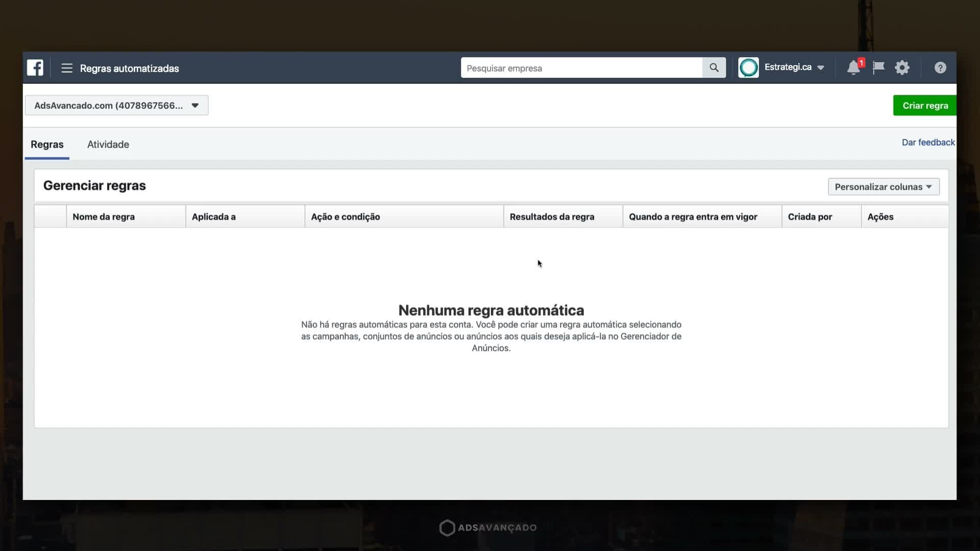This screenshot has height=551, width=980.
Task: Click the Estrategi.ca profile avatar
Action: [748, 67]
